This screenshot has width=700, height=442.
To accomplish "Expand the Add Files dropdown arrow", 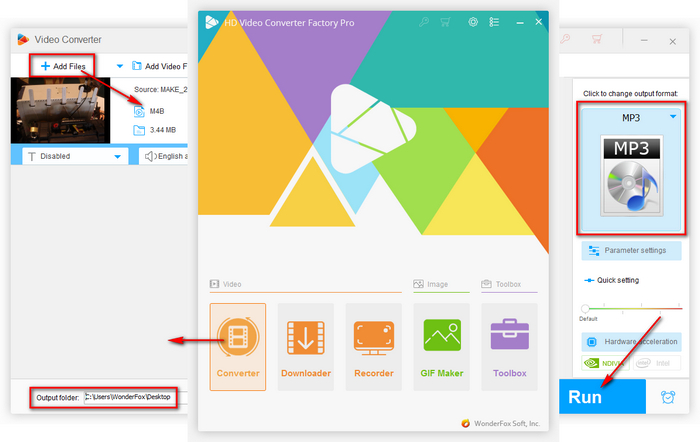I will (120, 66).
